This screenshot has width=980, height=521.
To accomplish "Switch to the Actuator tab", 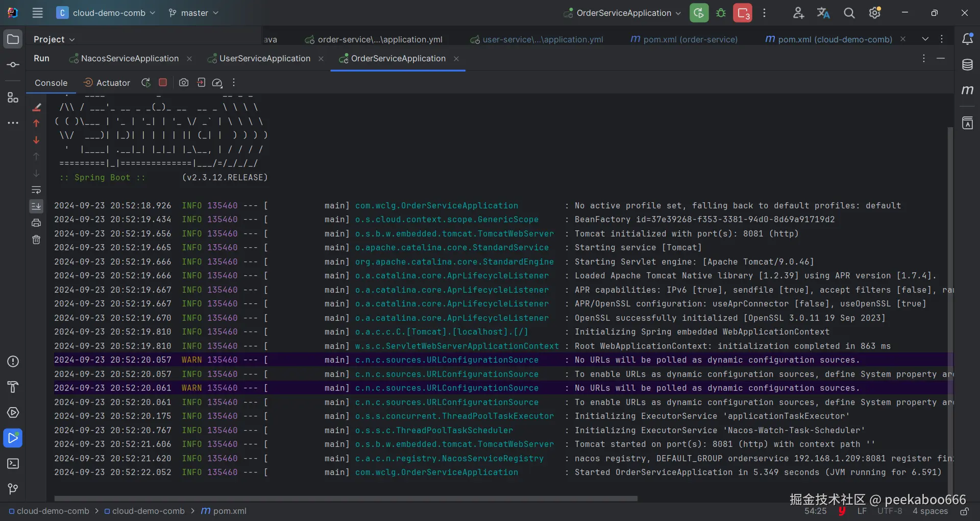I will 107,83.
